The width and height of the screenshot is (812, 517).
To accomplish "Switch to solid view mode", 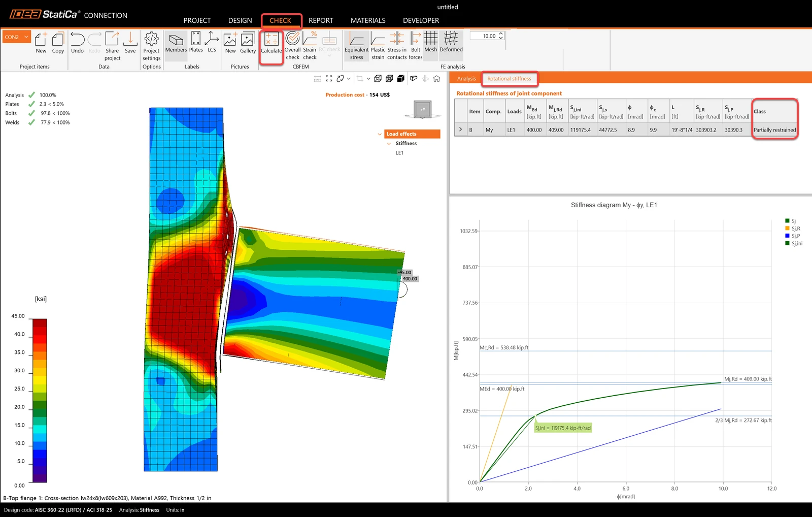I will (401, 78).
